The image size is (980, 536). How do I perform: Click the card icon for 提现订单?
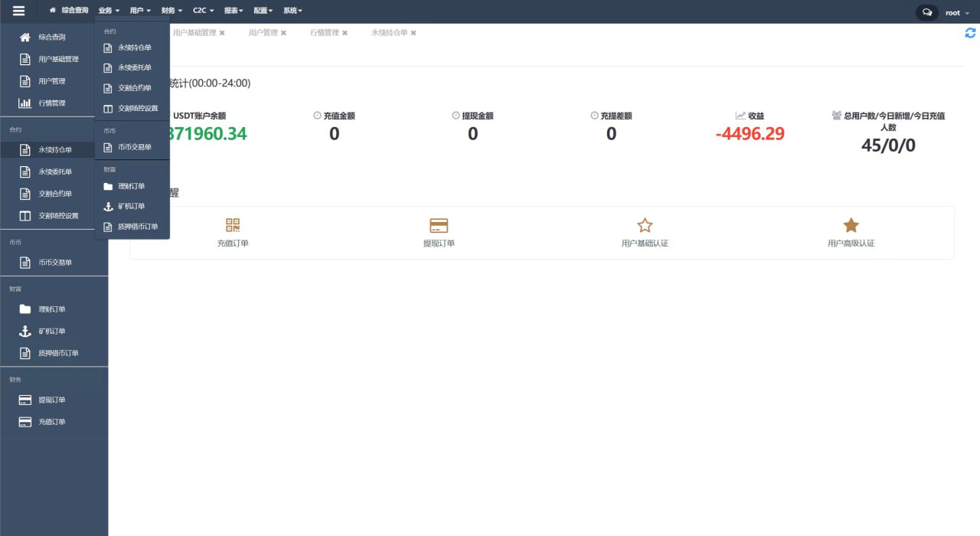click(439, 225)
